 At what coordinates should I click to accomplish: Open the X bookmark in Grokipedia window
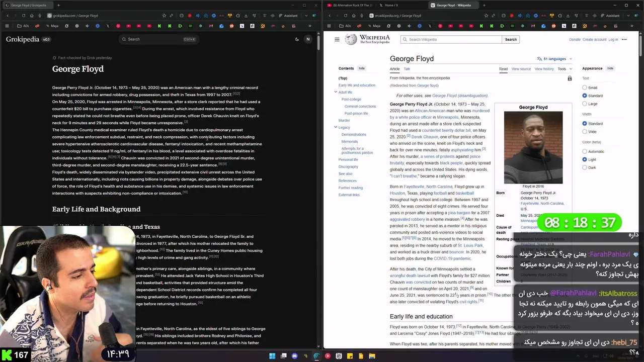pos(108,26)
